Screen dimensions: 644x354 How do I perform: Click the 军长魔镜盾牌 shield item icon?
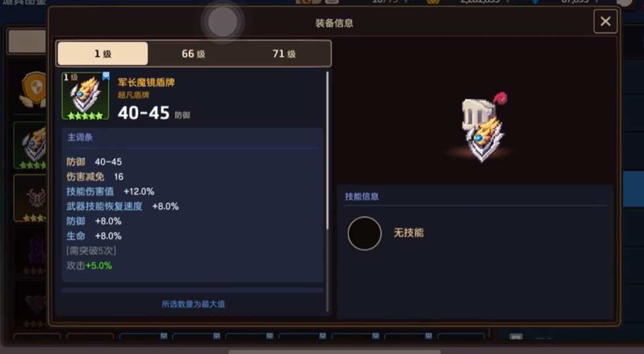click(x=86, y=97)
